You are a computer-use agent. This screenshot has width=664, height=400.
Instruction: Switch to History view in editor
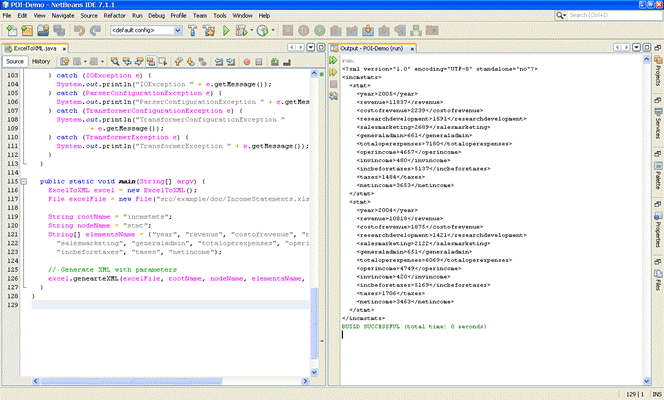(41, 62)
